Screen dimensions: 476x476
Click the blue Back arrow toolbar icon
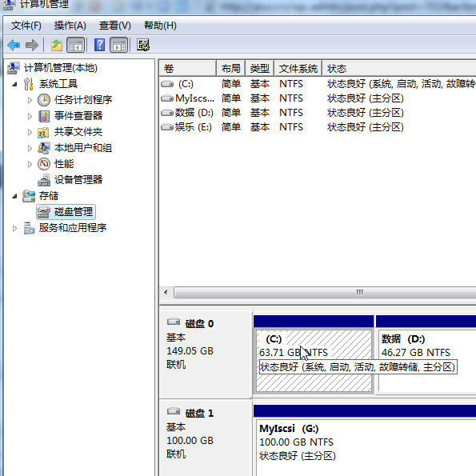[x=14, y=46]
